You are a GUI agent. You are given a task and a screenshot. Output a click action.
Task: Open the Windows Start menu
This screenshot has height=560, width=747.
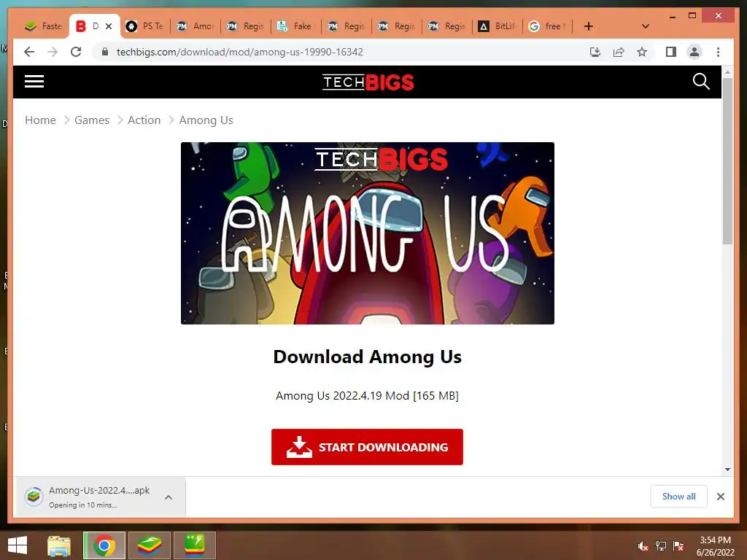click(18, 545)
